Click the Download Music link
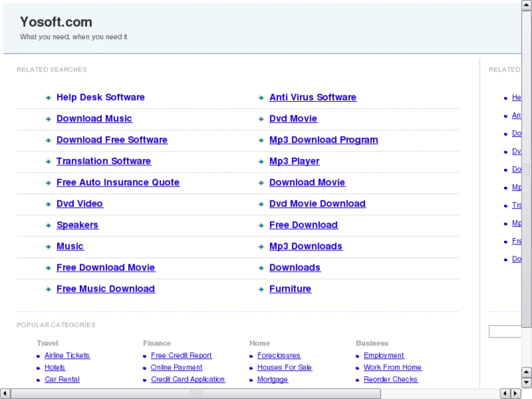 click(94, 119)
